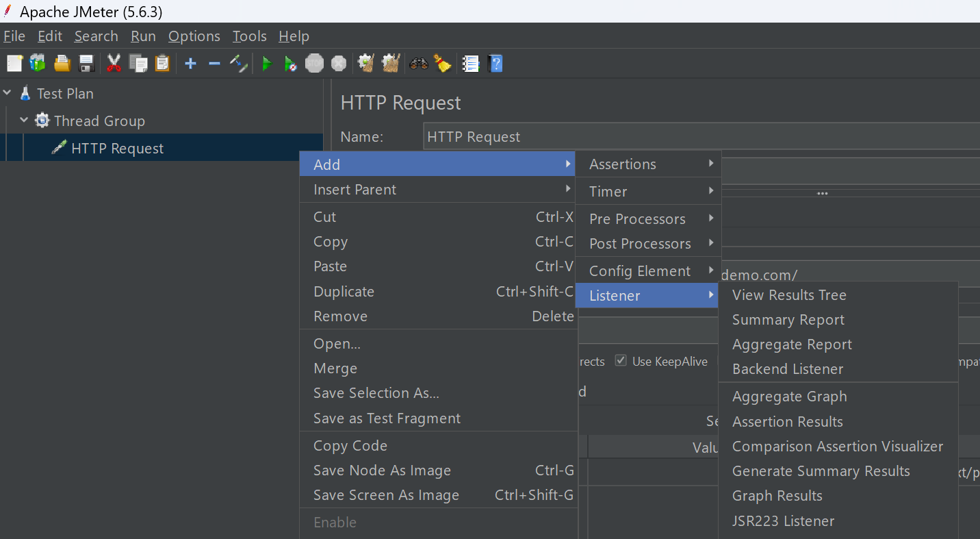Open the Edit menu
Image resolution: width=980 pixels, height=539 pixels.
(50, 36)
